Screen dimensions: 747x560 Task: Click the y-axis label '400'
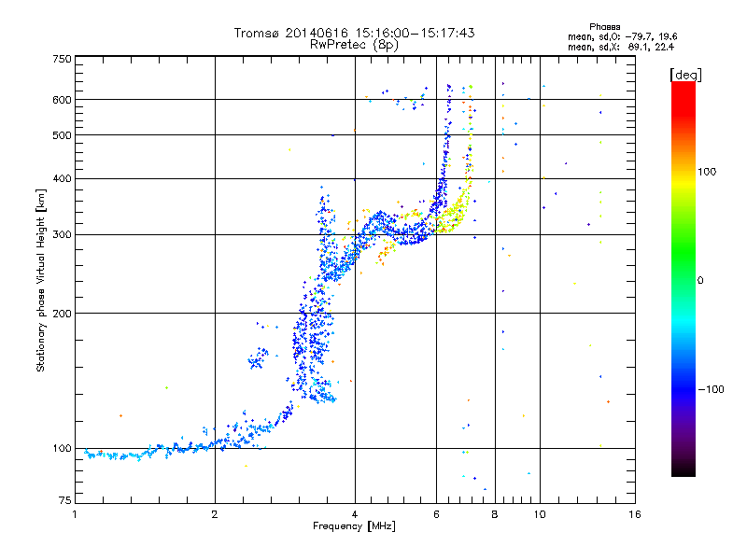point(62,178)
